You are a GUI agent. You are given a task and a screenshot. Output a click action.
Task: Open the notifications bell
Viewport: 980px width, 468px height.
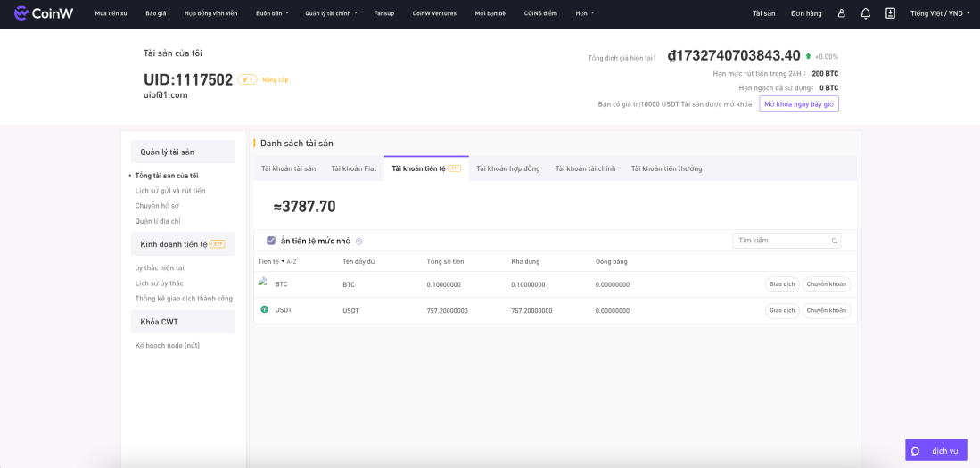coord(866,13)
